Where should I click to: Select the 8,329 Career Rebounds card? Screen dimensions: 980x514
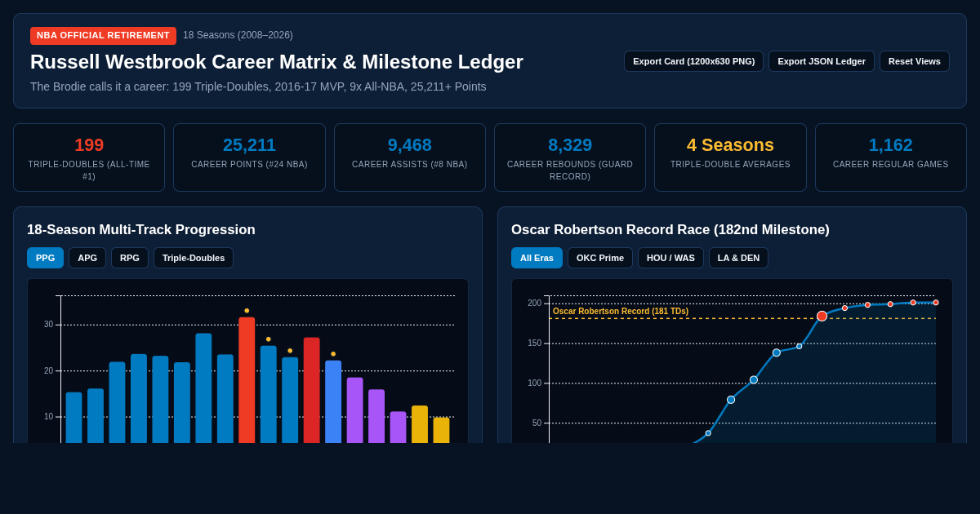(570, 157)
